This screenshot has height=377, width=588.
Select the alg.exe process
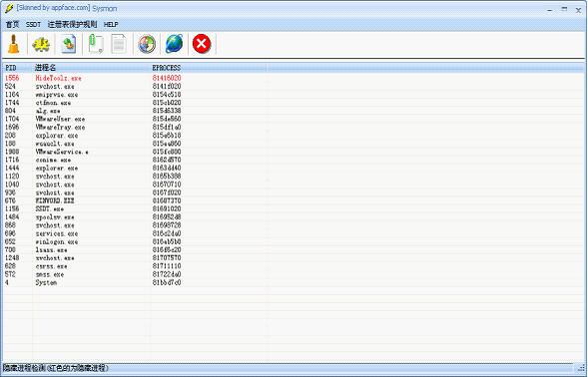tap(294, 111)
